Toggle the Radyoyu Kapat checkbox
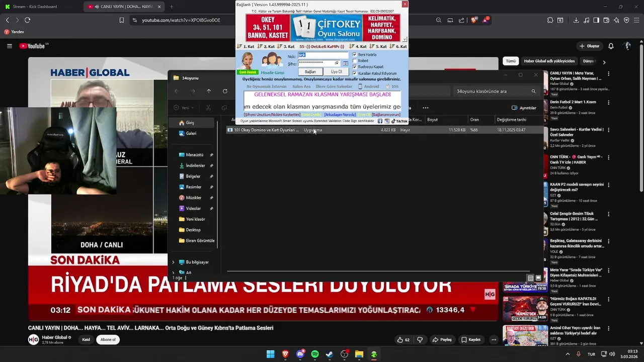 [355, 66]
